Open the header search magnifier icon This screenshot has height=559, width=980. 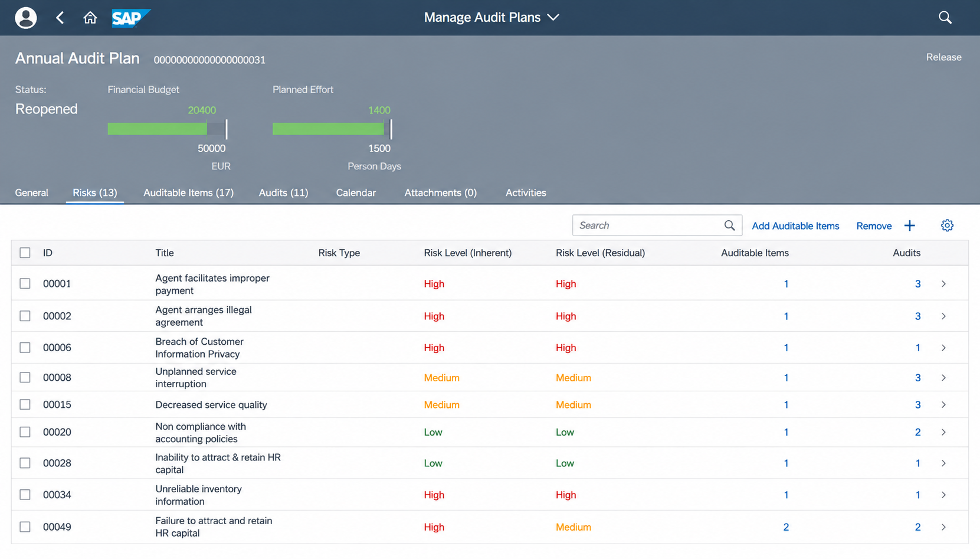(x=945, y=18)
